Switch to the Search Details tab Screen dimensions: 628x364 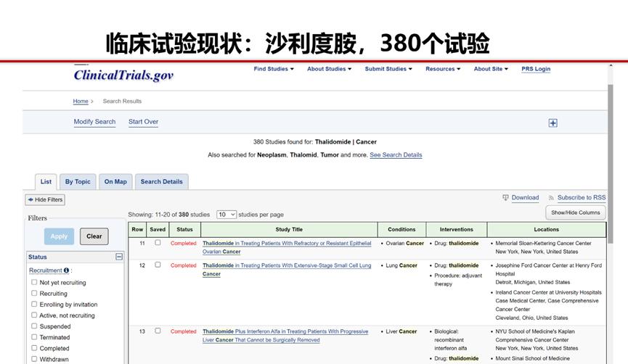(x=161, y=181)
